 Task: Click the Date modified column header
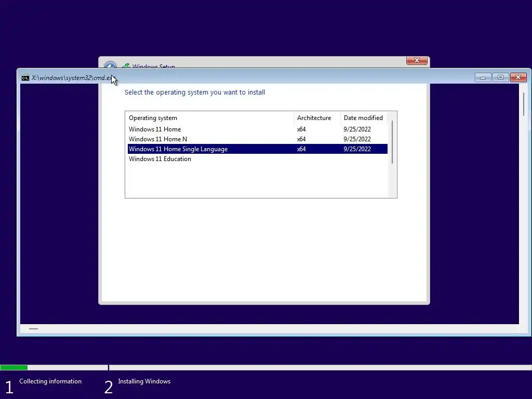pos(364,118)
